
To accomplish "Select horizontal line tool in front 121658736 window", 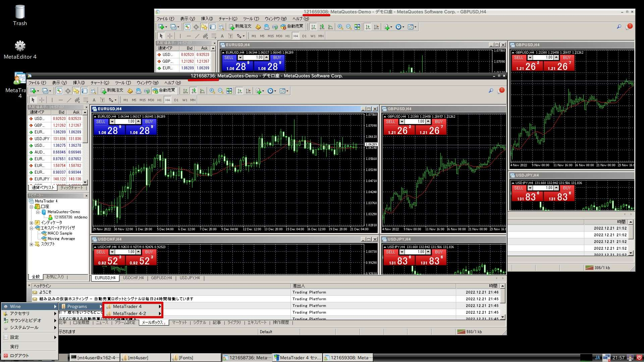I will [60, 100].
